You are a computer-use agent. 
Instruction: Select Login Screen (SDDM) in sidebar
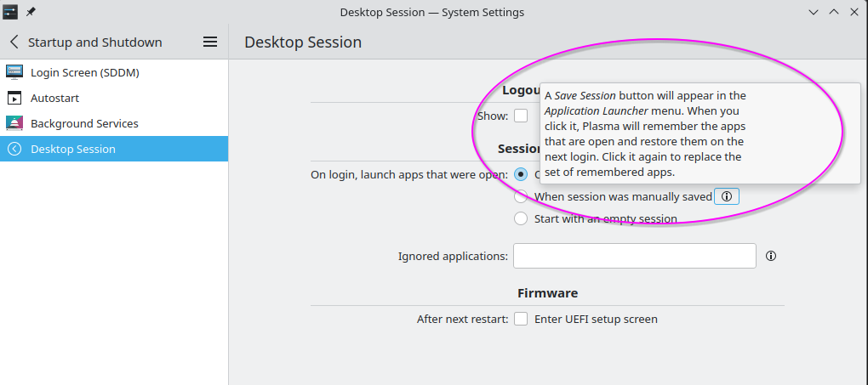pyautogui.click(x=114, y=72)
